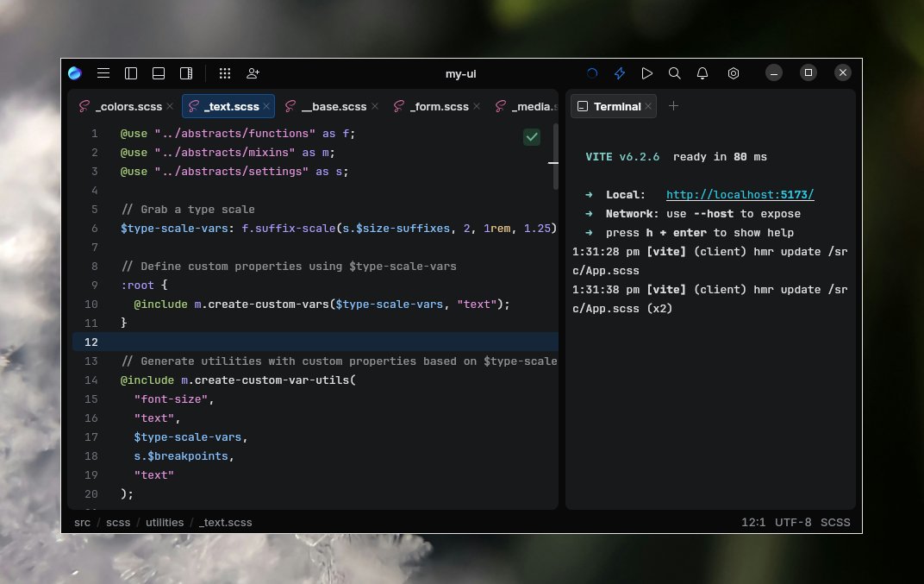Screen dimensions: 924x584
Task: Click the "../abstracts/mixins" import string
Action: 224,152
